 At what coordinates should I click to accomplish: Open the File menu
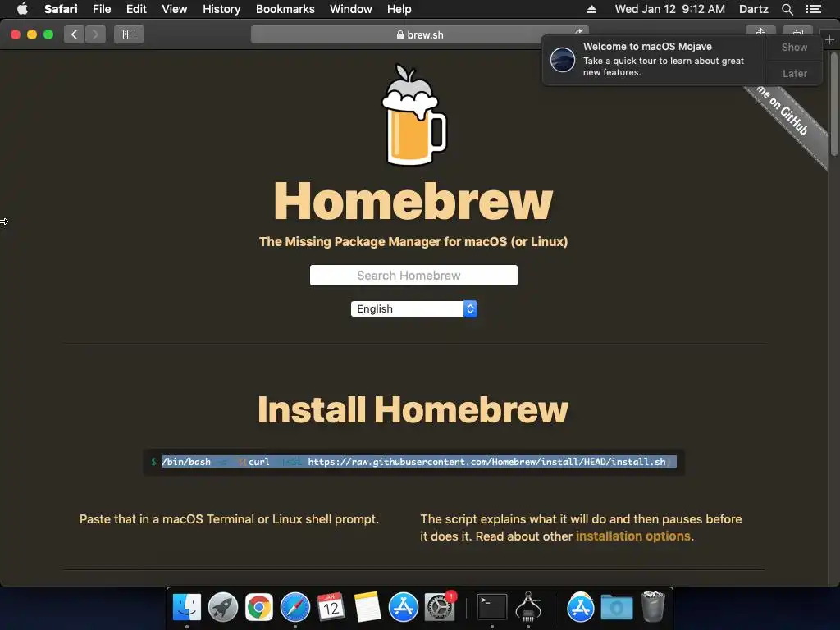(x=101, y=9)
